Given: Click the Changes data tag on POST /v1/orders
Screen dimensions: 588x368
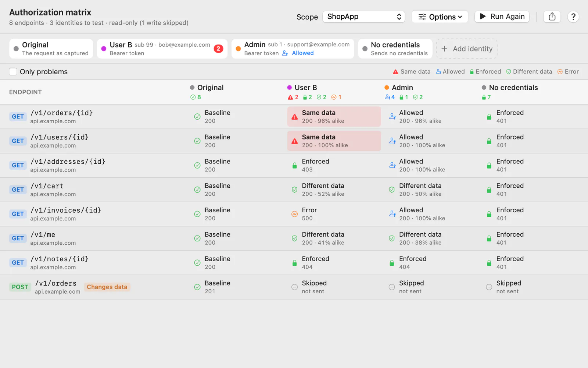Looking at the screenshot, I should point(107,287).
